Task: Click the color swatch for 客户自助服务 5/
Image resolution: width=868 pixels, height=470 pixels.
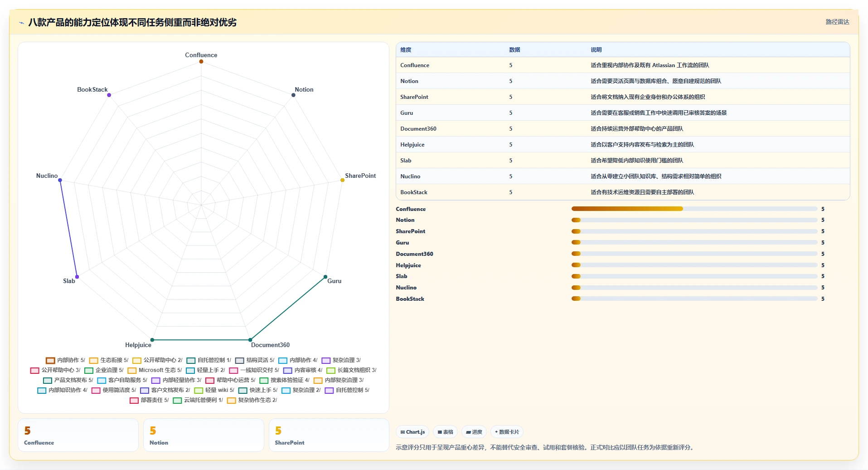Action: pos(102,381)
